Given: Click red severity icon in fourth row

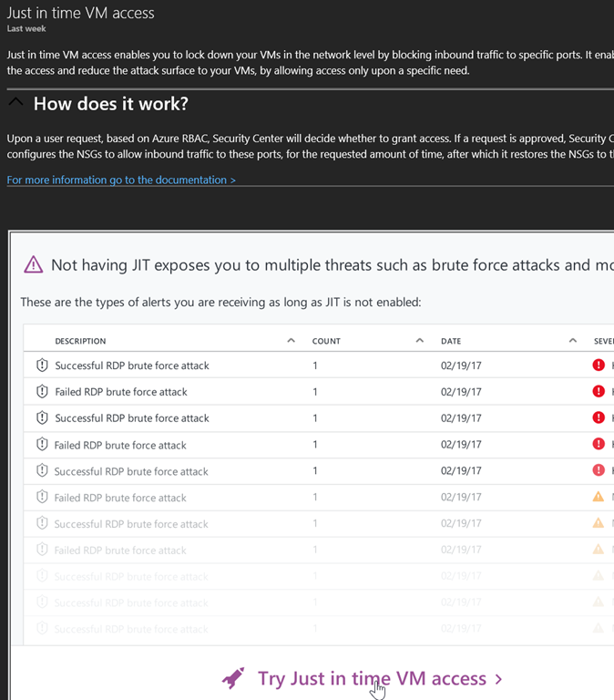Looking at the screenshot, I should point(599,445).
